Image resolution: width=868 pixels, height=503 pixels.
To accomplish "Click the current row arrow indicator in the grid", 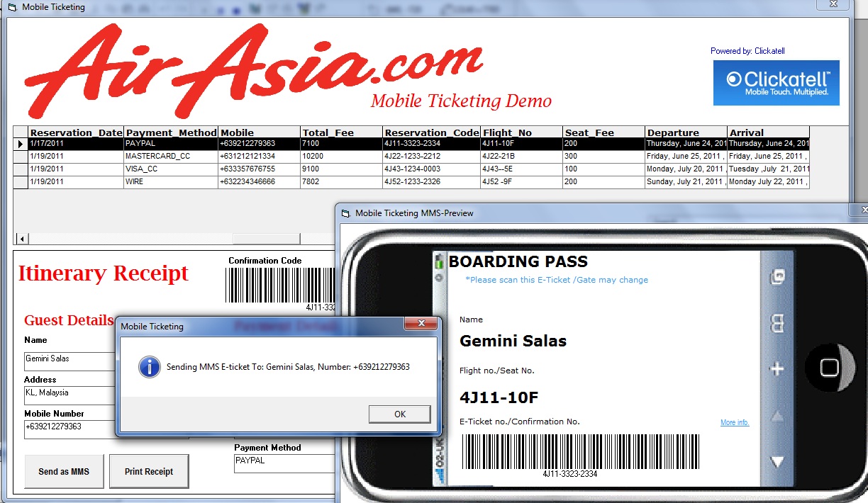I will pos(21,144).
